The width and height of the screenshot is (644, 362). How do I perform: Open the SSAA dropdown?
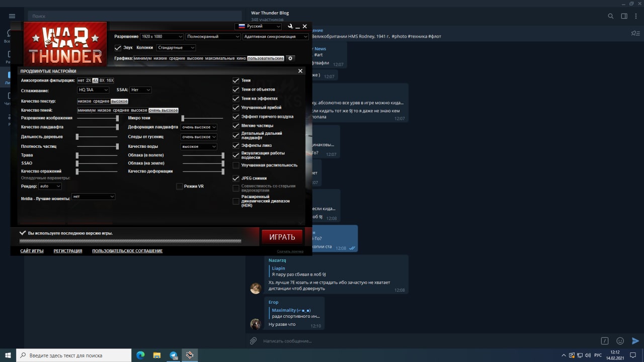[x=140, y=90]
